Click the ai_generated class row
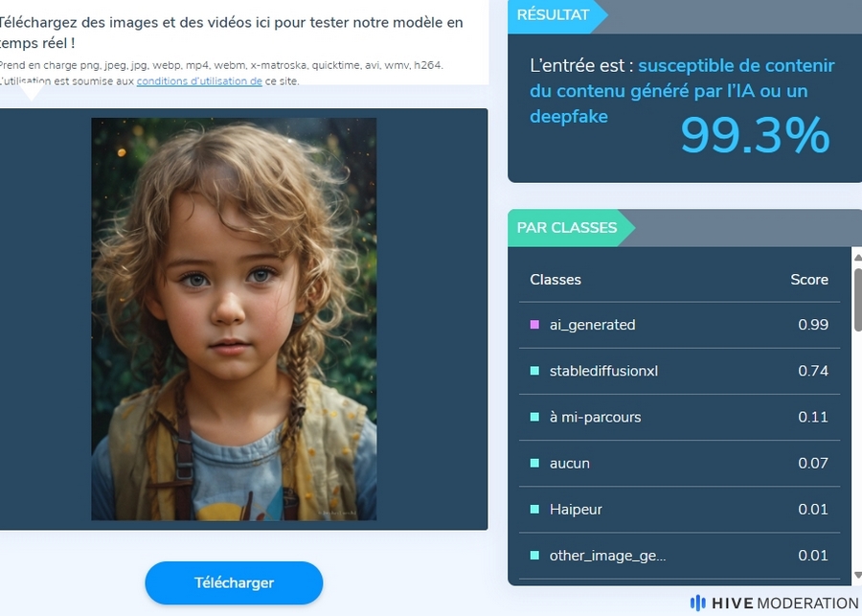Image resolution: width=862 pixels, height=616 pixels. click(x=679, y=325)
